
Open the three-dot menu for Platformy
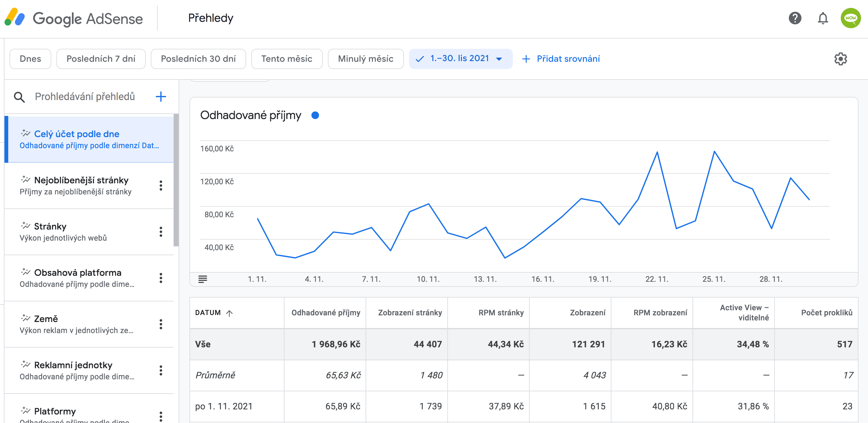click(161, 416)
